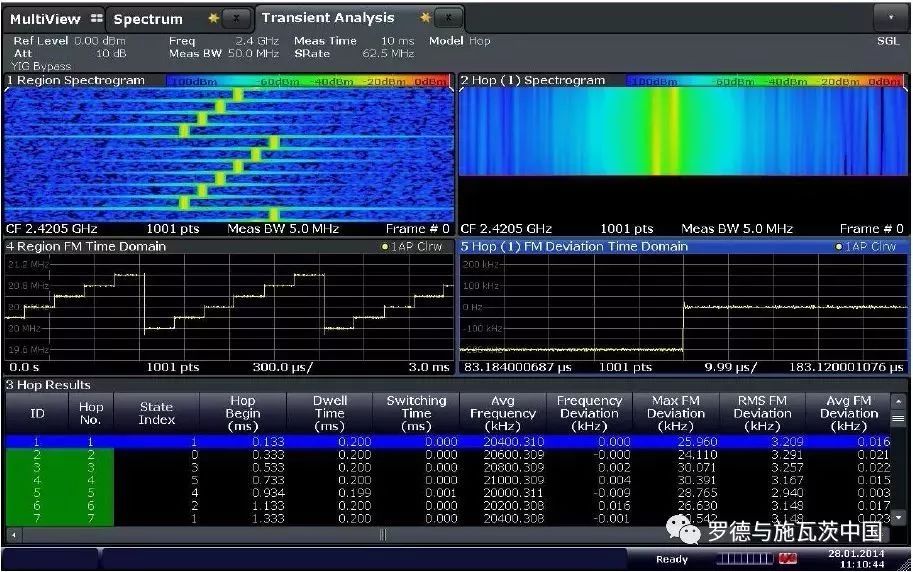The width and height of the screenshot is (913, 572).
Task: Switch to the Spectrum tab
Action: [x=148, y=18]
